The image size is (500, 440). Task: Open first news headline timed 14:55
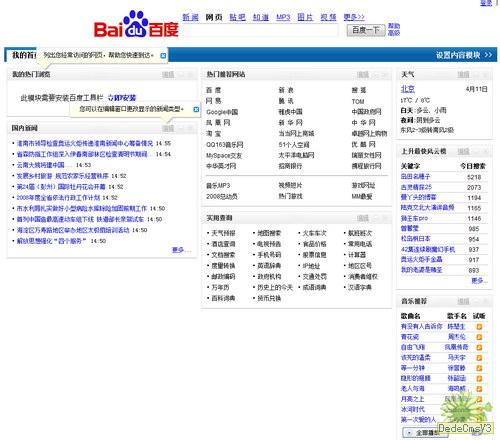pyautogui.click(x=85, y=143)
